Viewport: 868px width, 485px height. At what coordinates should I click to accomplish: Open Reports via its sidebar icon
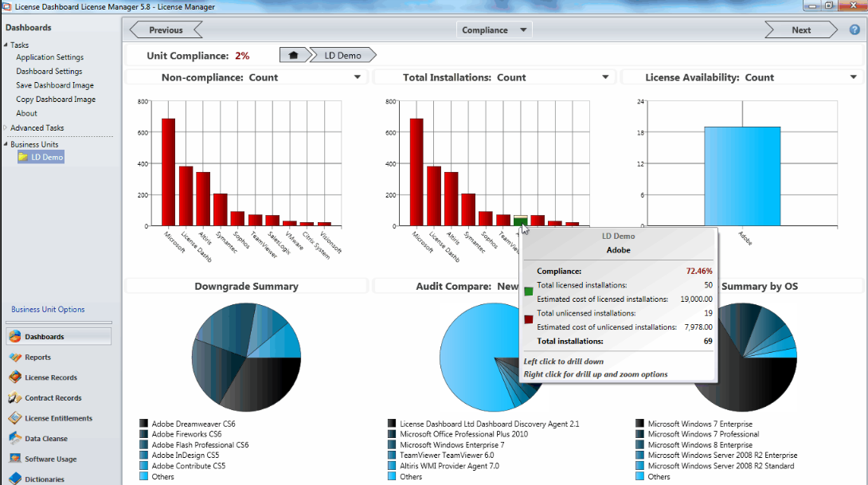coord(14,358)
